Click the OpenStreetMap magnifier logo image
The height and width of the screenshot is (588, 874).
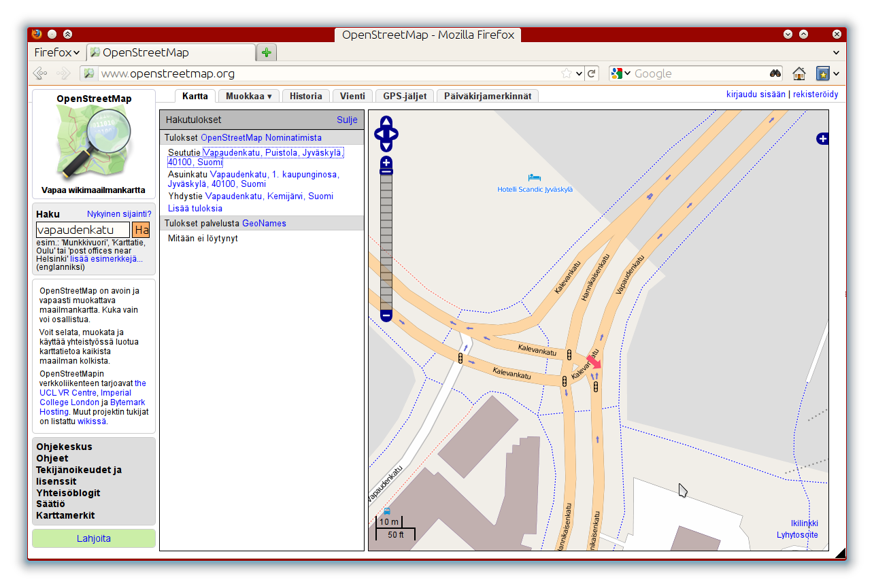pos(94,143)
